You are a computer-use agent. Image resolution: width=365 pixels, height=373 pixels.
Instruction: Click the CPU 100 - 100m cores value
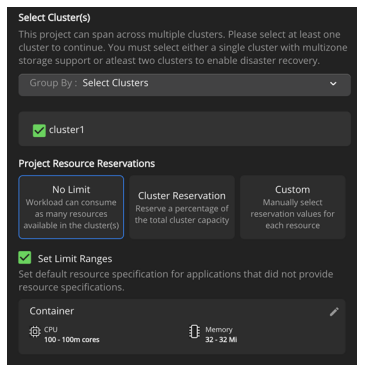point(72,340)
